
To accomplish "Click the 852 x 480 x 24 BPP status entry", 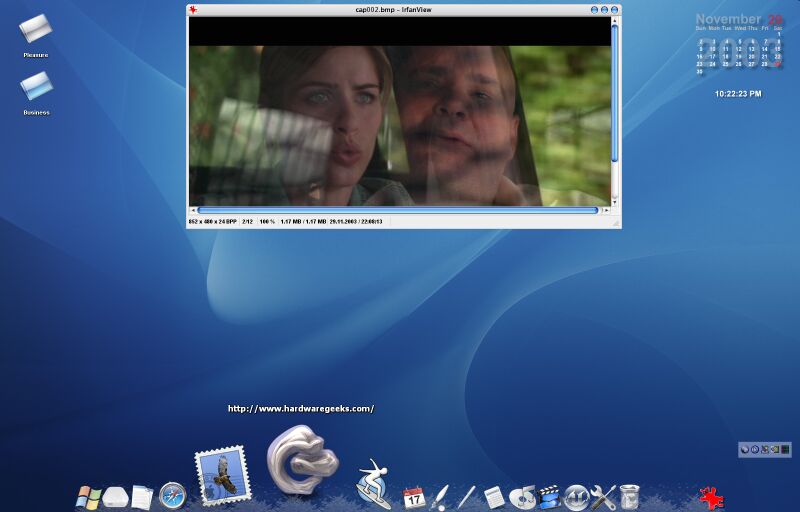I will pos(213,222).
